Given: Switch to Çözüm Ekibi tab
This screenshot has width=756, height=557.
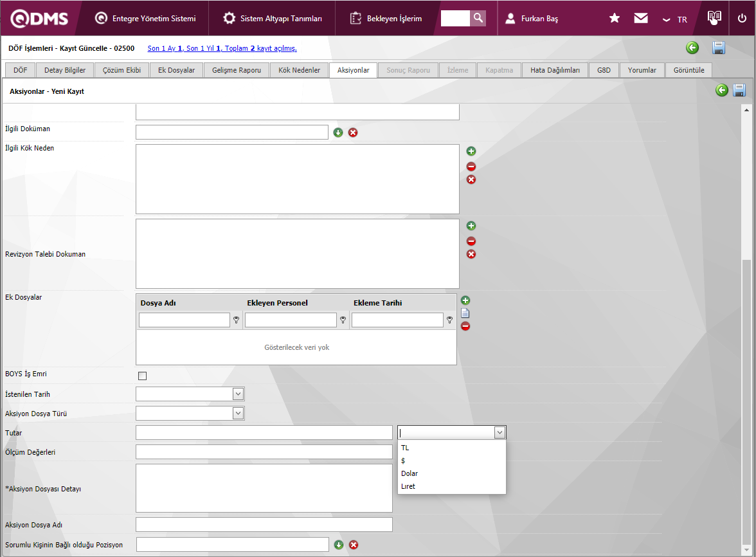Looking at the screenshot, I should pos(122,70).
